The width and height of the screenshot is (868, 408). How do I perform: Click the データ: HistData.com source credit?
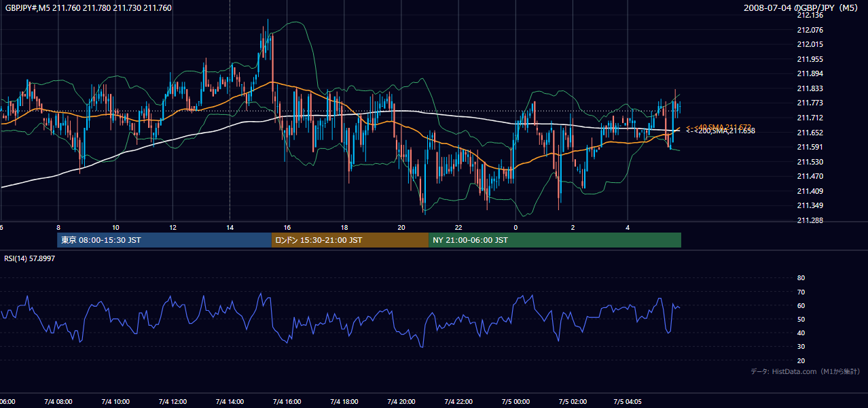point(806,371)
